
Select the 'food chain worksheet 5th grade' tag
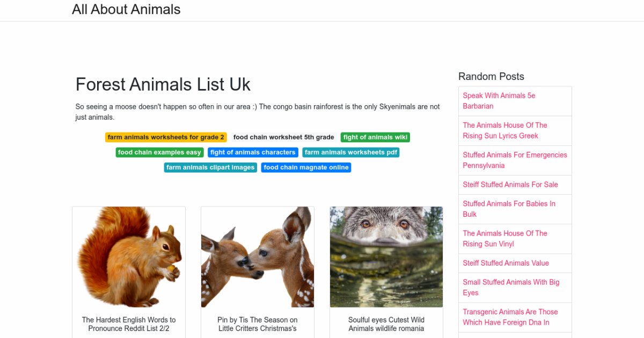click(283, 137)
